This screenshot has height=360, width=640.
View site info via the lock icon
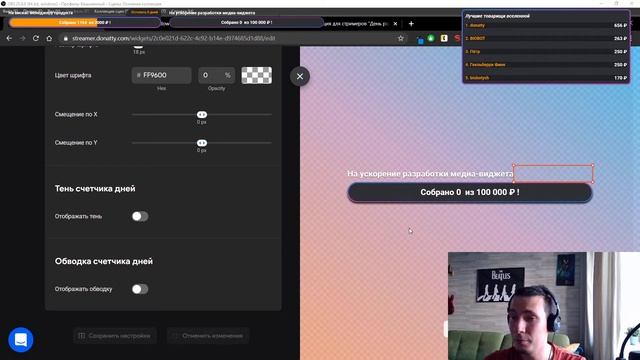pos(65,38)
